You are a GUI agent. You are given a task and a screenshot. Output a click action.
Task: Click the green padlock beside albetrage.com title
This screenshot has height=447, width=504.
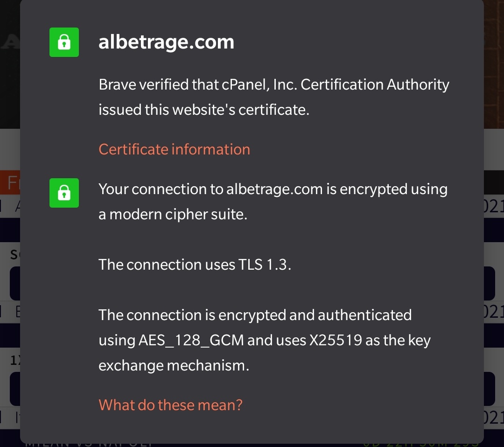point(64,42)
